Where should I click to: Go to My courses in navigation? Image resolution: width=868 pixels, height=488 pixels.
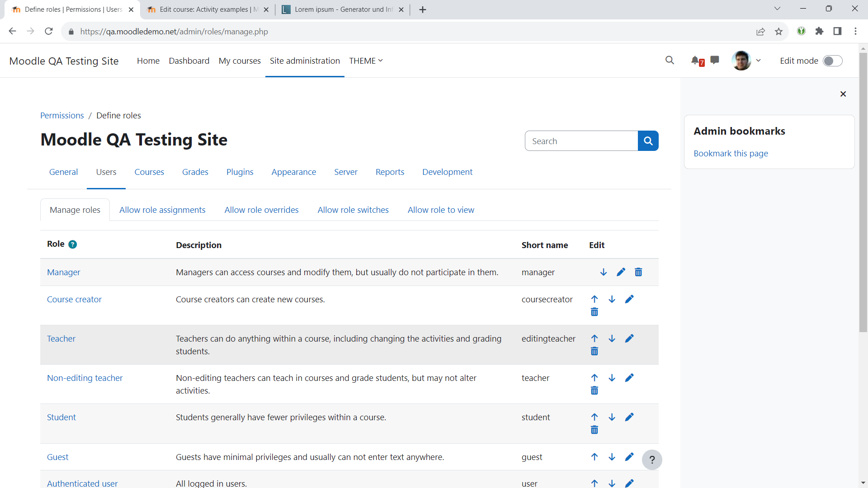(240, 61)
